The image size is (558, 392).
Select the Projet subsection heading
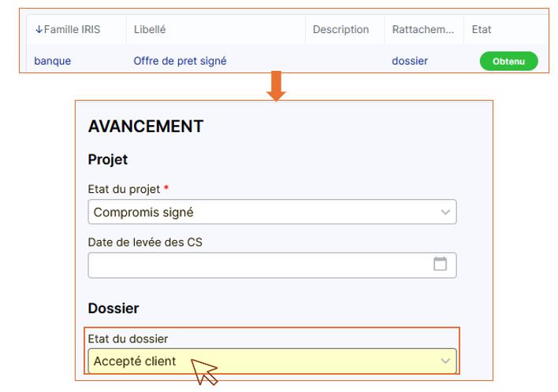pyautogui.click(x=108, y=160)
